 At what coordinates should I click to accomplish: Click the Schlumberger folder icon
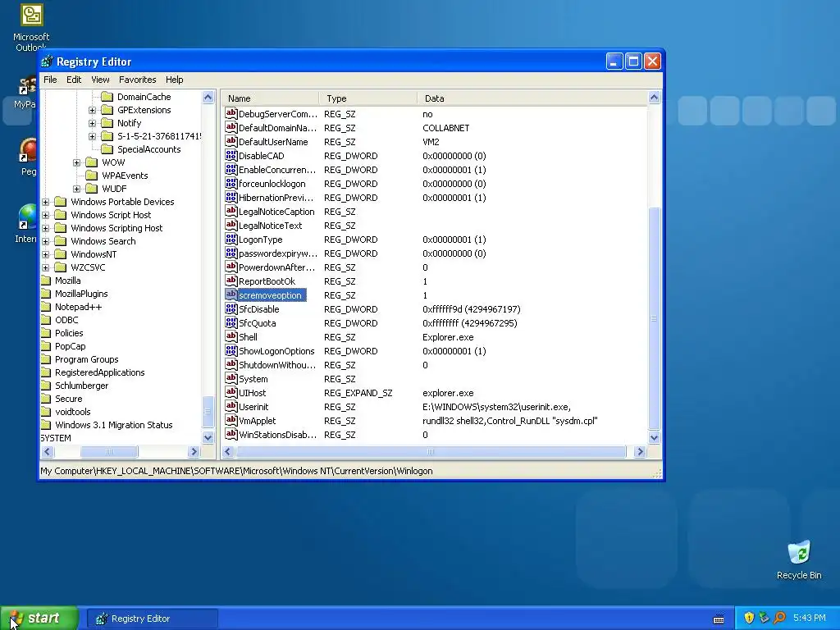click(46, 386)
